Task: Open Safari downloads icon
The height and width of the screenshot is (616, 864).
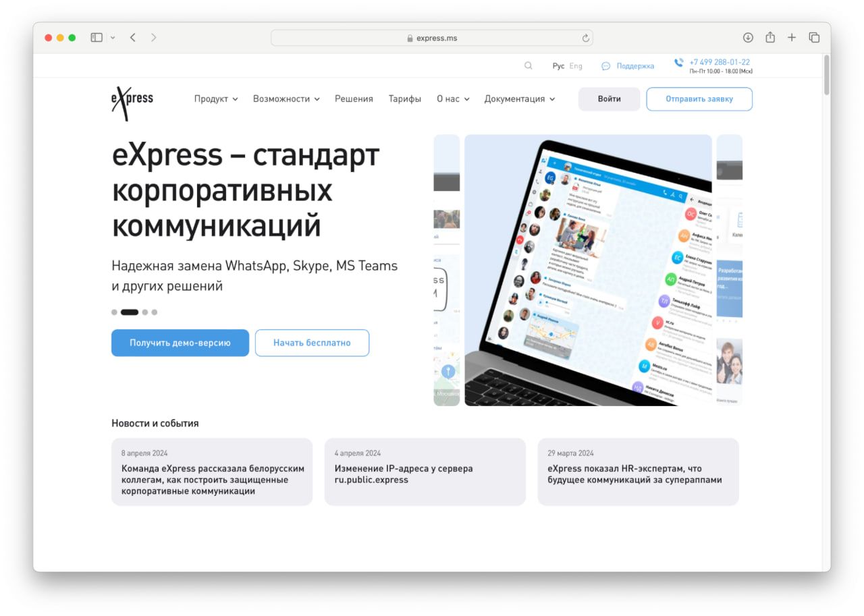Action: click(x=748, y=38)
